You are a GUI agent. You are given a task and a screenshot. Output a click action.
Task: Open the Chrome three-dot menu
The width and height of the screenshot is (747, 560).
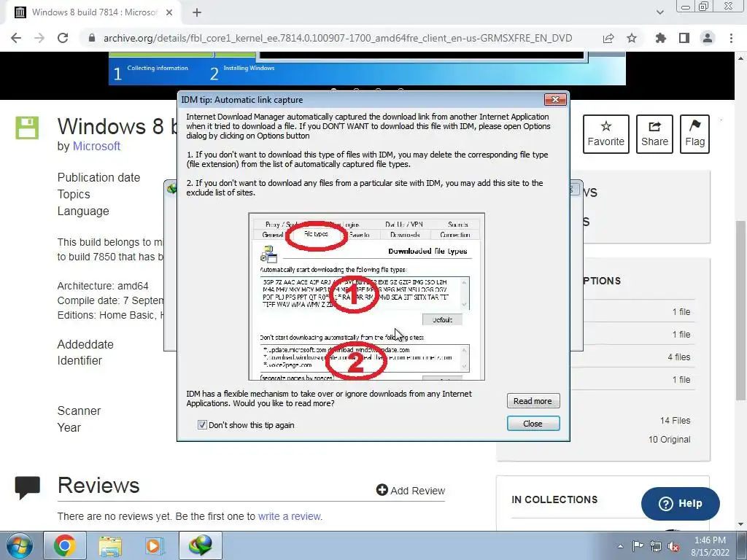point(731,38)
